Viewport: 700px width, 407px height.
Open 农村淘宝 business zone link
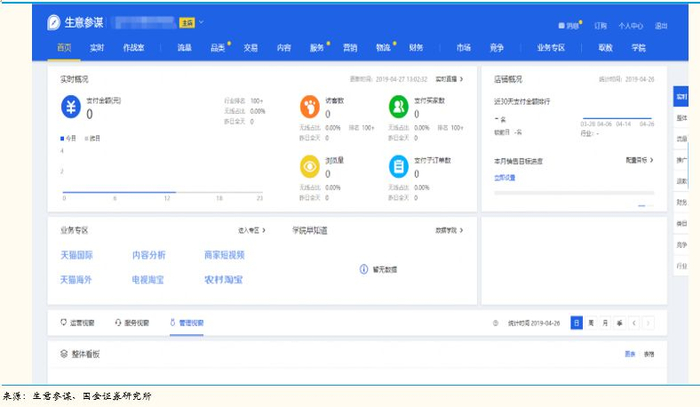223,280
